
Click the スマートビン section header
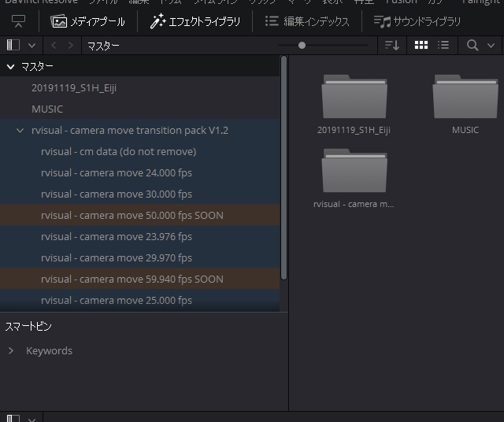pyautogui.click(x=28, y=326)
